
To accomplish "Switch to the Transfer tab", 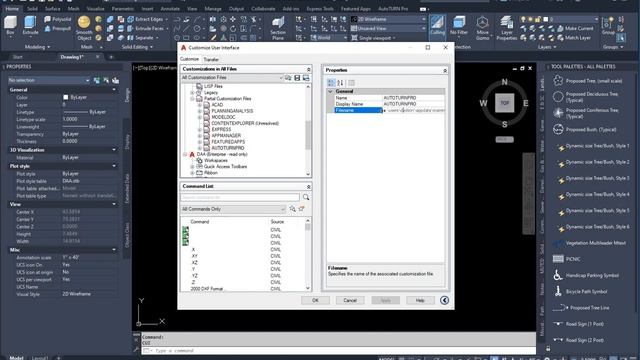I will pyautogui.click(x=211, y=60).
